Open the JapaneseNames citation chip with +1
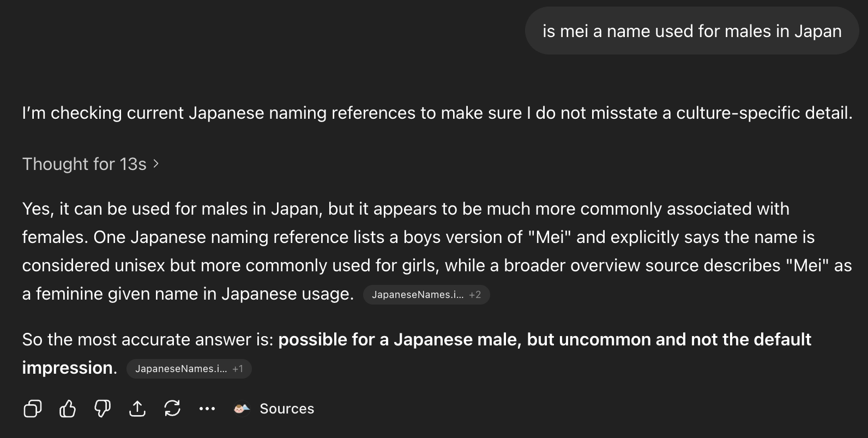The image size is (868, 438). coord(180,369)
